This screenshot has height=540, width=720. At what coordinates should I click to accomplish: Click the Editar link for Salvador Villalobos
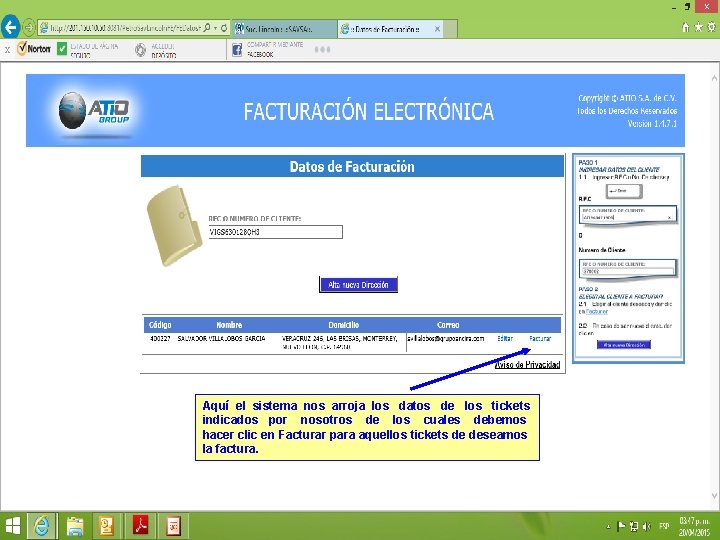(505, 338)
